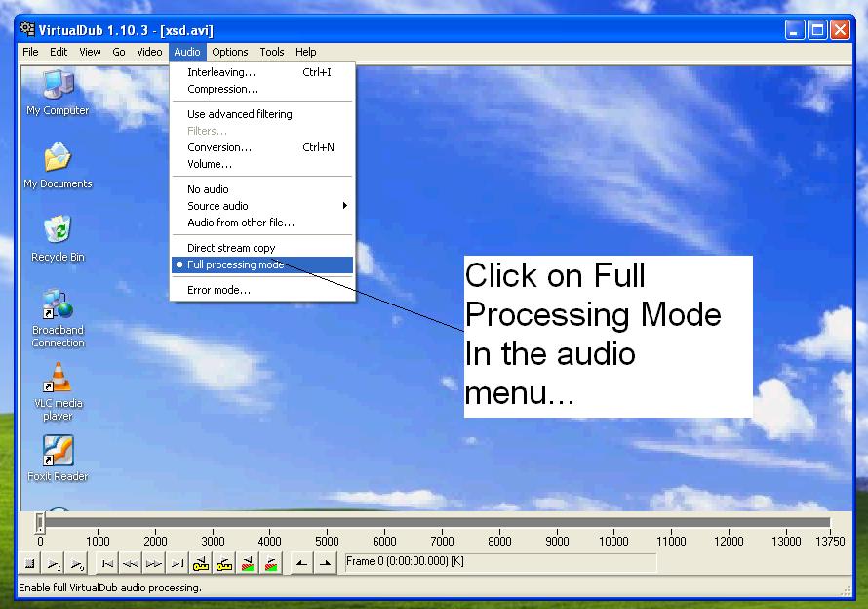Toggle Use advanced filtering option
868x609 pixels.
pyautogui.click(x=262, y=114)
